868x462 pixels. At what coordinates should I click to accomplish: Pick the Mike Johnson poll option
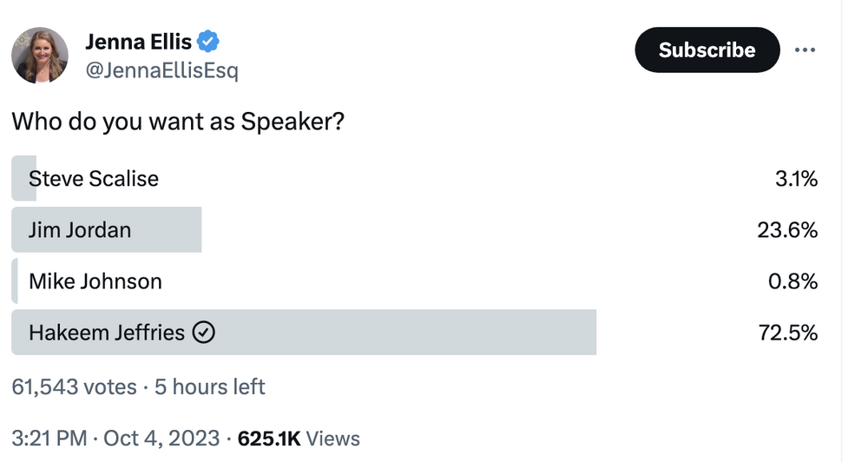(95, 281)
